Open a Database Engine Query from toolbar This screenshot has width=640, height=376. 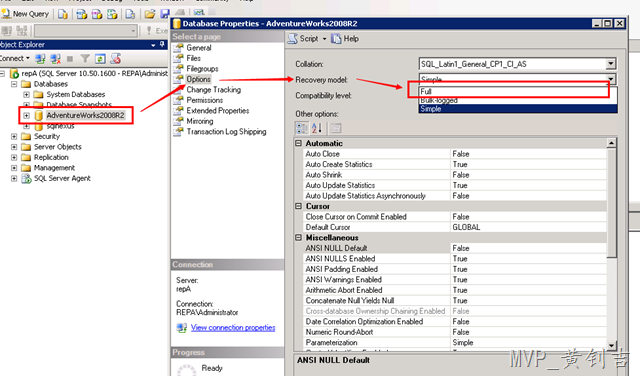tap(63, 14)
